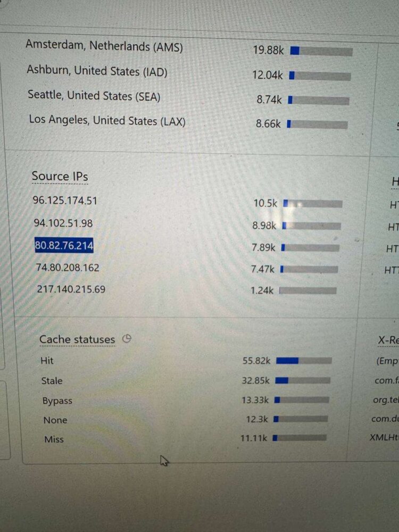Click Seattle, United States (SEA) row
Viewport: 399px width, 532px height.
click(x=94, y=96)
